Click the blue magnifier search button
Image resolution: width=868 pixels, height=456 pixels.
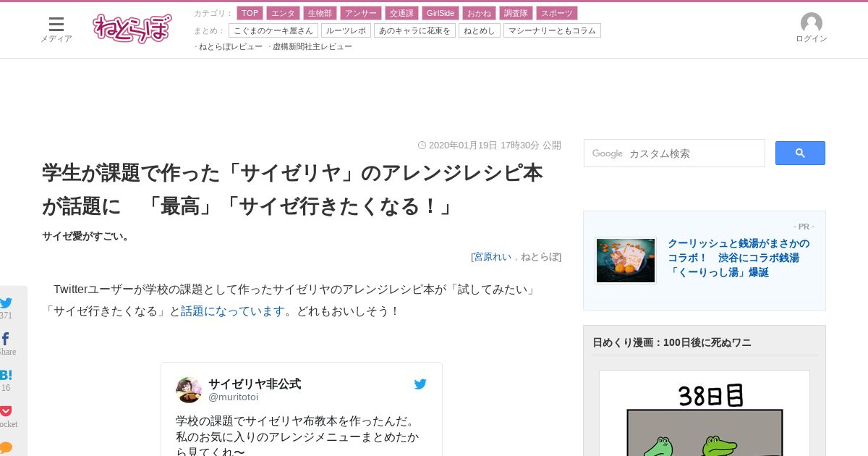[x=800, y=153]
